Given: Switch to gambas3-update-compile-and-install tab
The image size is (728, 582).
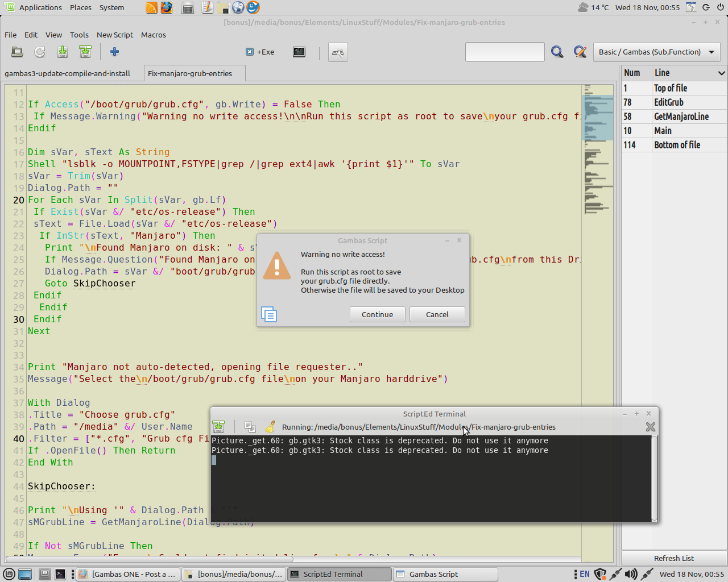Looking at the screenshot, I should pos(68,73).
